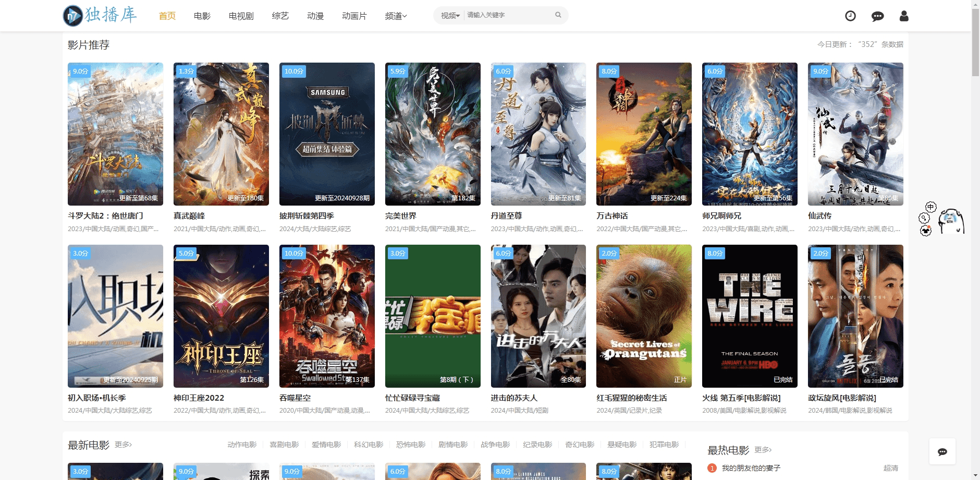
Task: Open the 动漫 menu item
Action: (315, 16)
